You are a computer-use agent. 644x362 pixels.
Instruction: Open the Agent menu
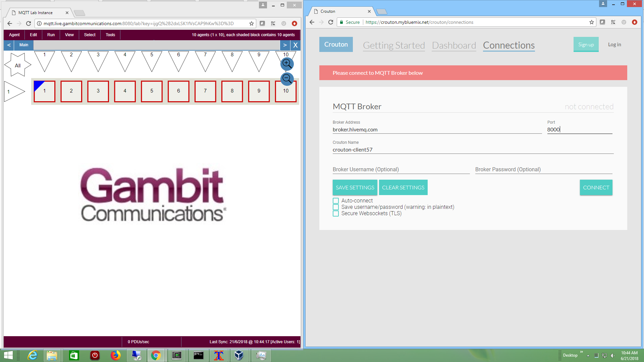[x=14, y=35]
